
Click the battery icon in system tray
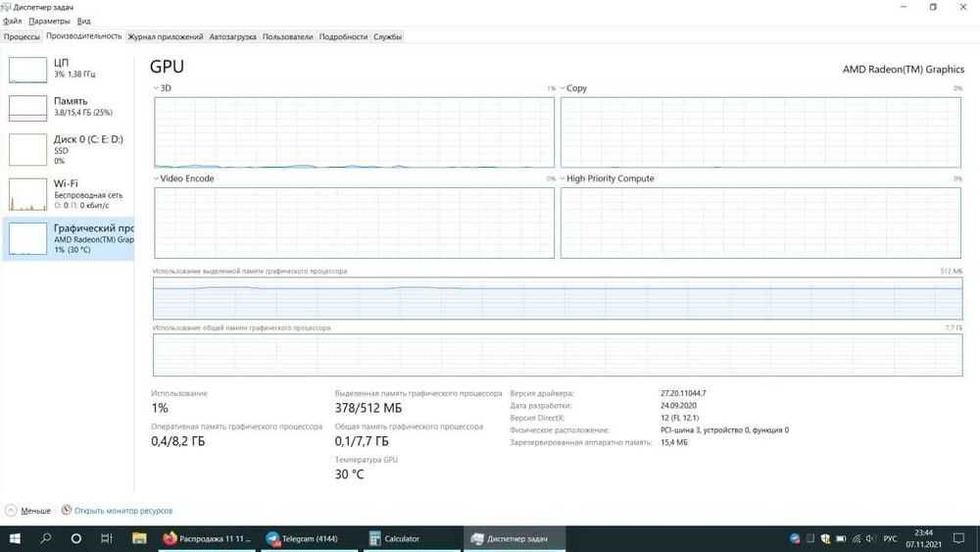click(841, 538)
